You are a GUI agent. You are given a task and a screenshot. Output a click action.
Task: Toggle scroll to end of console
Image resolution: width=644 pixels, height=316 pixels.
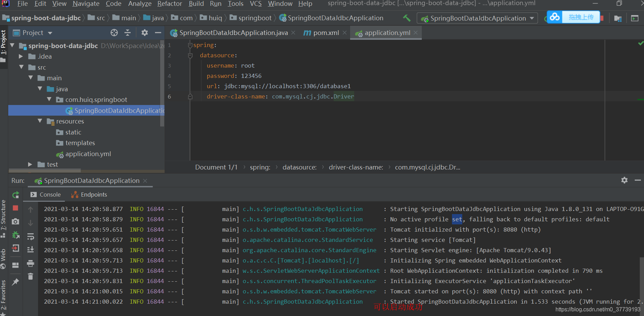coord(31,249)
